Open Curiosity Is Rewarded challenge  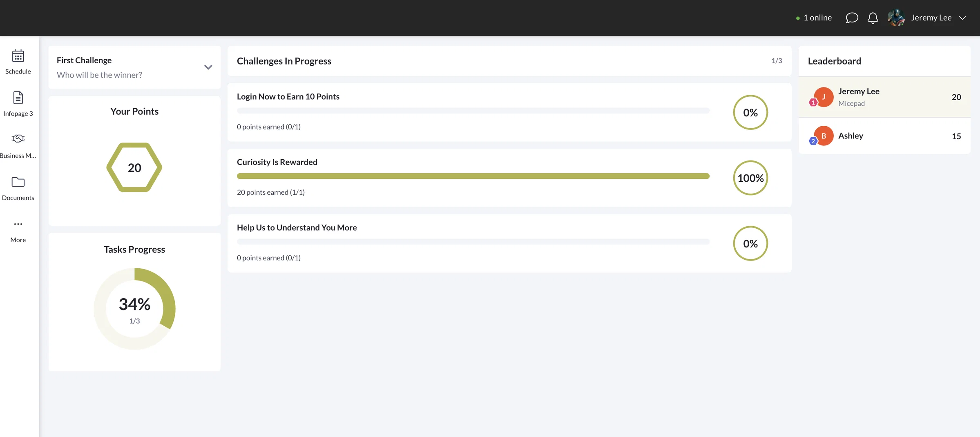(509, 178)
